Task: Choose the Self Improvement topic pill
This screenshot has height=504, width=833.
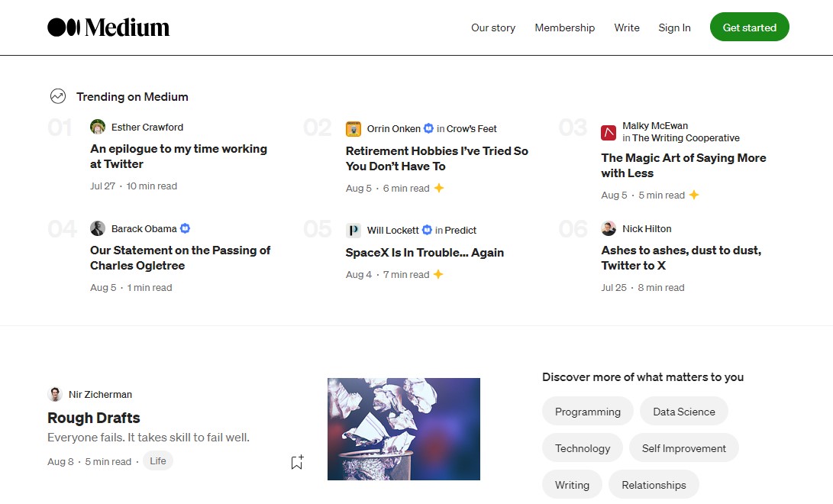Action: click(683, 447)
